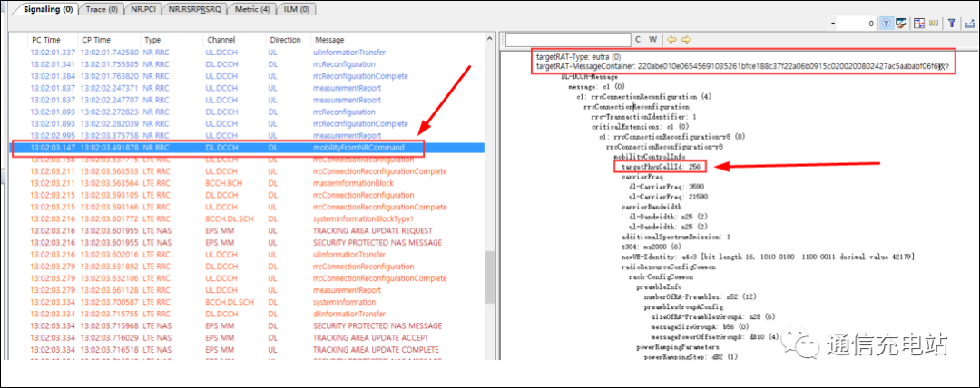Click the Type column header
Image resolution: width=980 pixels, height=388 pixels.
coord(171,40)
